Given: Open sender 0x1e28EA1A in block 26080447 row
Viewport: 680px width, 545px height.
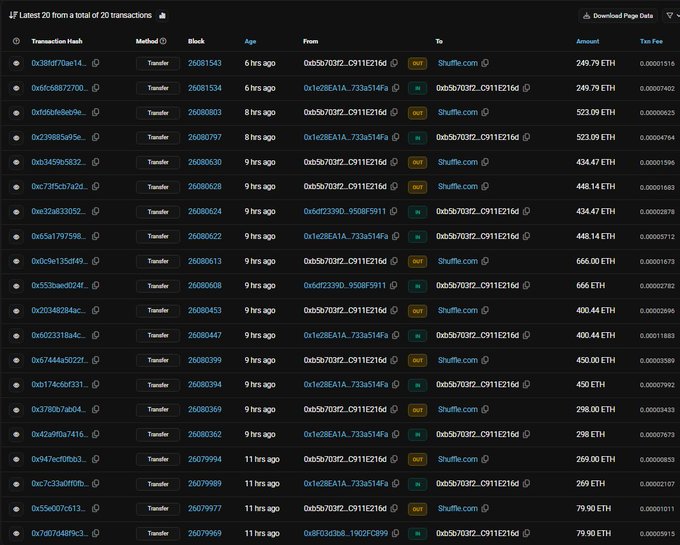Looking at the screenshot, I should coord(346,335).
